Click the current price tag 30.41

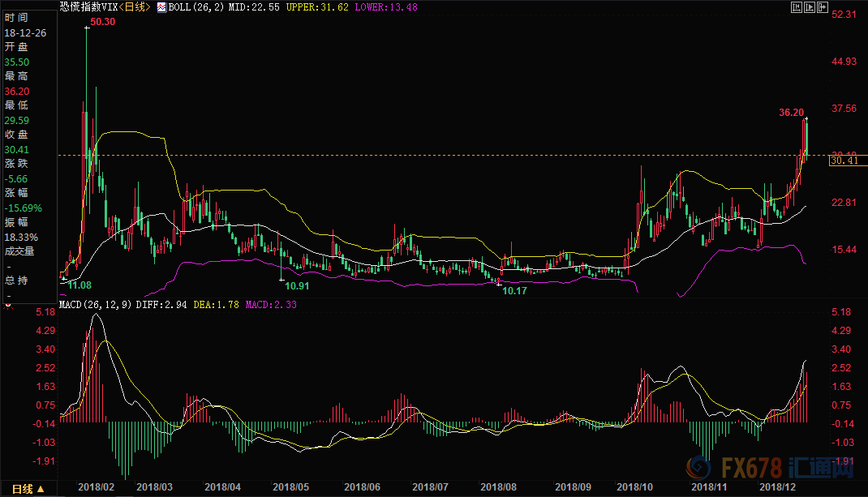[x=846, y=161]
